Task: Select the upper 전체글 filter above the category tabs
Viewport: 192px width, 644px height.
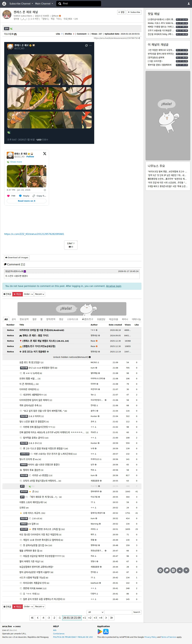Action: [x=7, y=294]
